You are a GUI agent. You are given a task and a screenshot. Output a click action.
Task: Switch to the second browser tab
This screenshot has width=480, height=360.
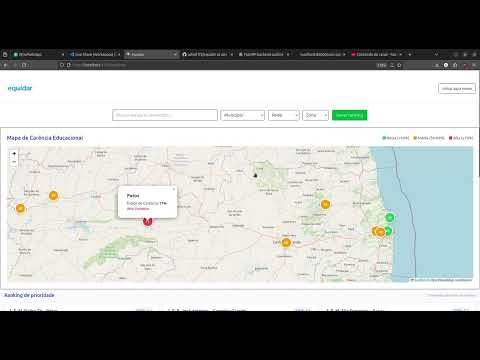(95, 54)
